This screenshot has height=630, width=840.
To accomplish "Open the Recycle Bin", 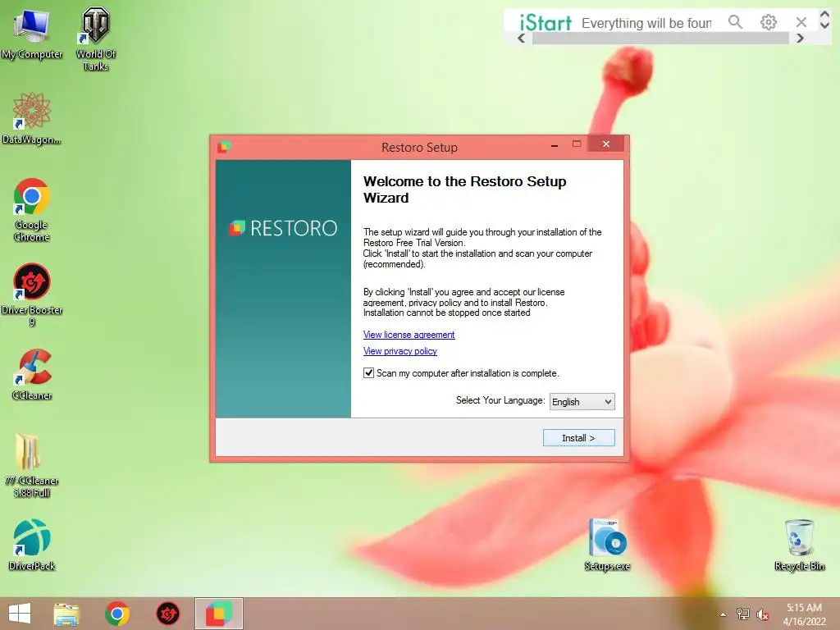I will point(799,545).
